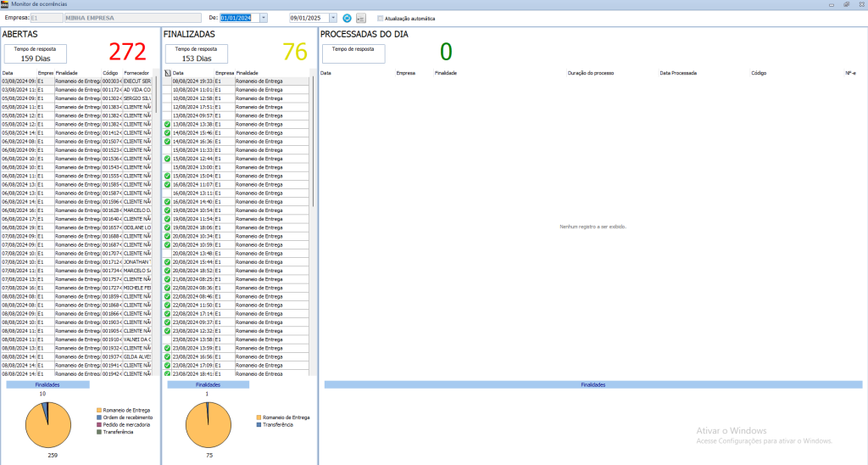Click the Finalidades header under Abertas
The height and width of the screenshot is (465, 868).
(x=47, y=384)
